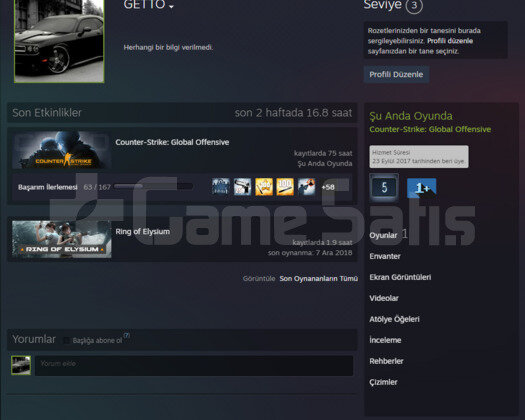
Task: Click the Yorum ekle comment field
Action: tap(194, 365)
